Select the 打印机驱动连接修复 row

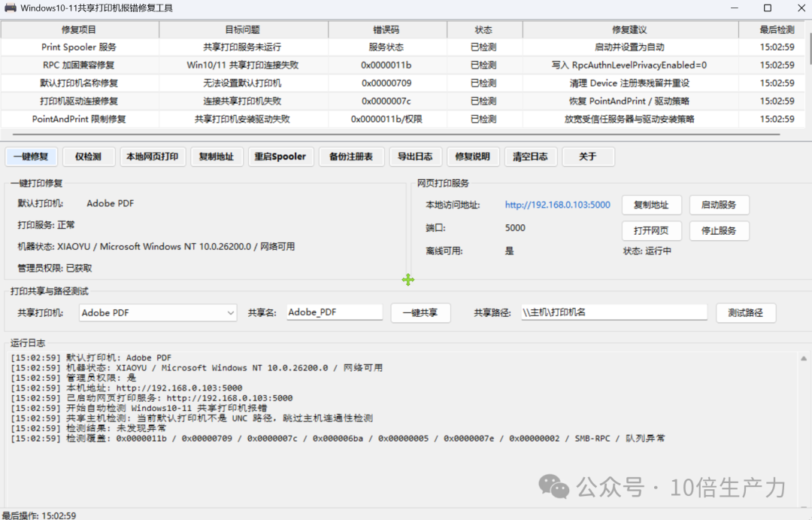point(403,101)
